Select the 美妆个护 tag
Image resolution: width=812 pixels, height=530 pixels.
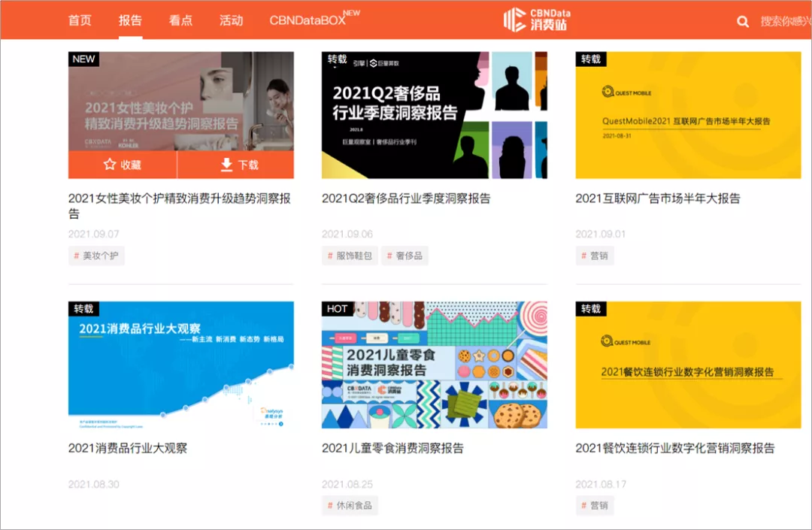point(96,256)
